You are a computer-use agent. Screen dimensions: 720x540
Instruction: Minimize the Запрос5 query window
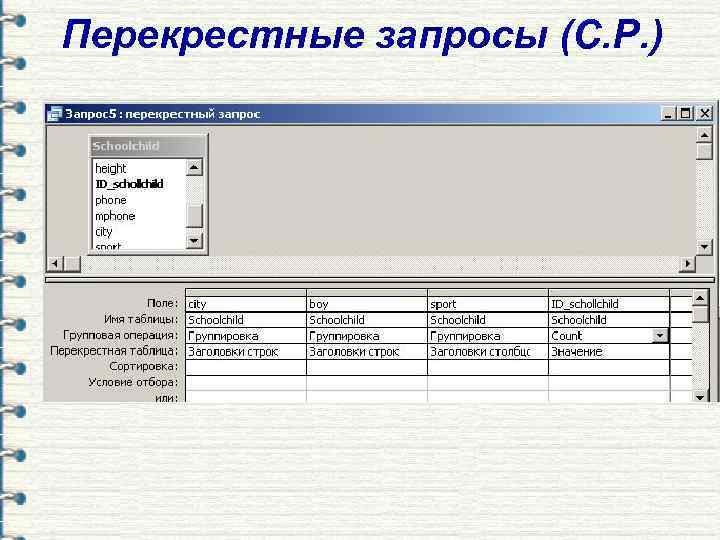(x=668, y=113)
